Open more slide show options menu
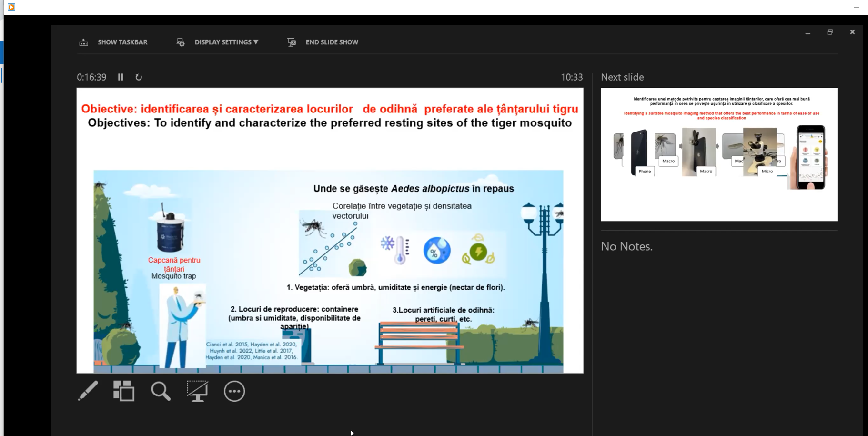868x436 pixels. (x=234, y=391)
